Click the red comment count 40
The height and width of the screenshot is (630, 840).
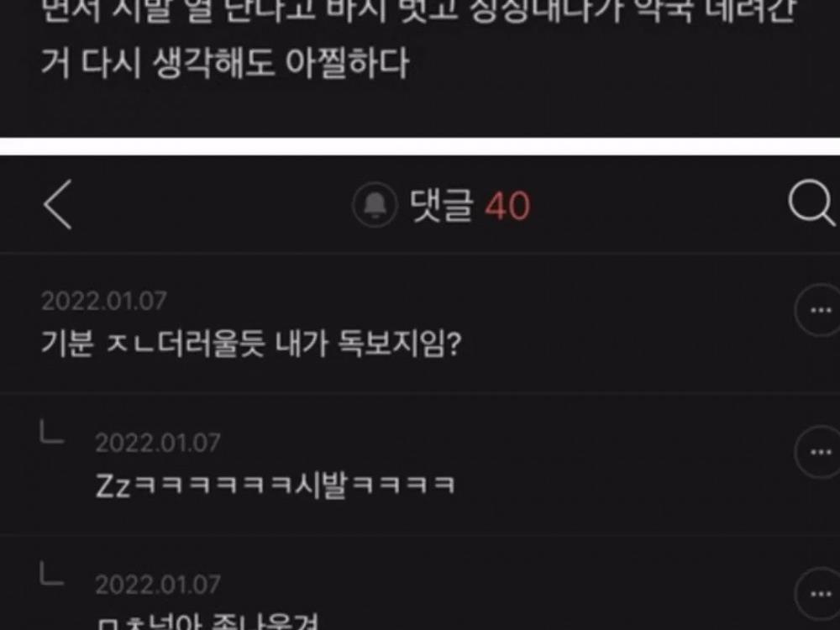coord(507,207)
